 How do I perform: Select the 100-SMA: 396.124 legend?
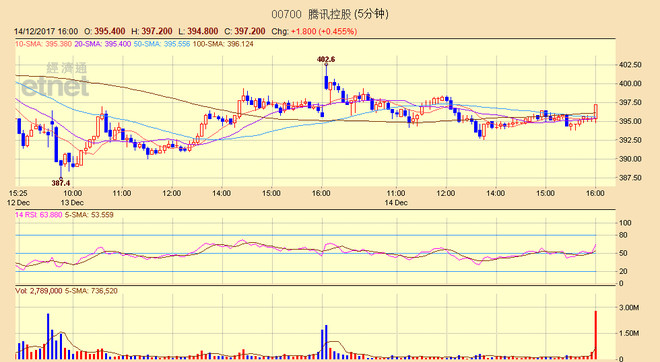click(223, 44)
